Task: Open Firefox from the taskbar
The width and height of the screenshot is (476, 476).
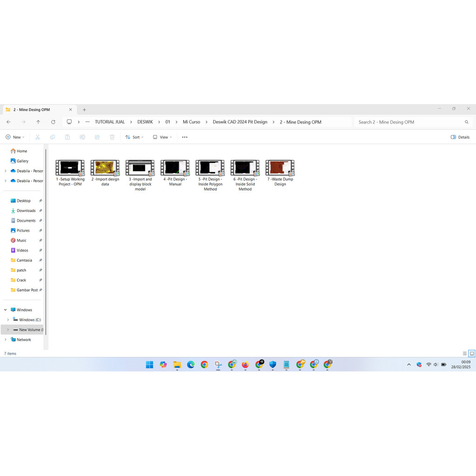Action: pyautogui.click(x=245, y=364)
